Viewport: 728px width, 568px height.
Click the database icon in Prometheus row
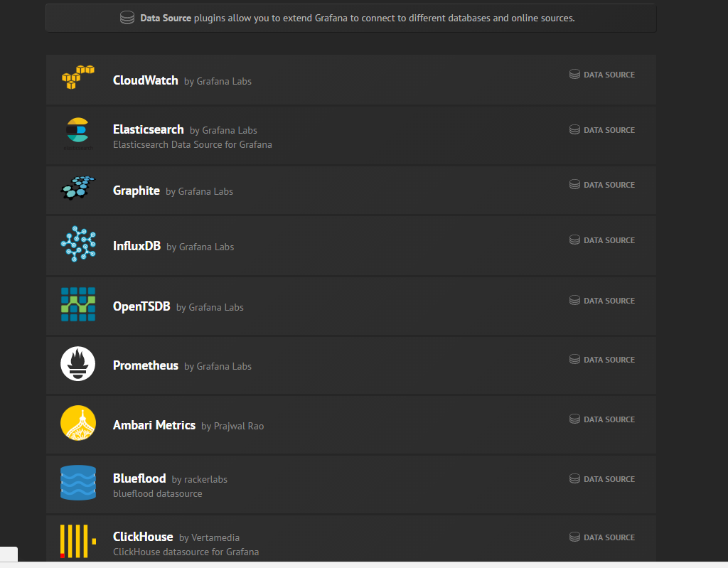click(574, 359)
